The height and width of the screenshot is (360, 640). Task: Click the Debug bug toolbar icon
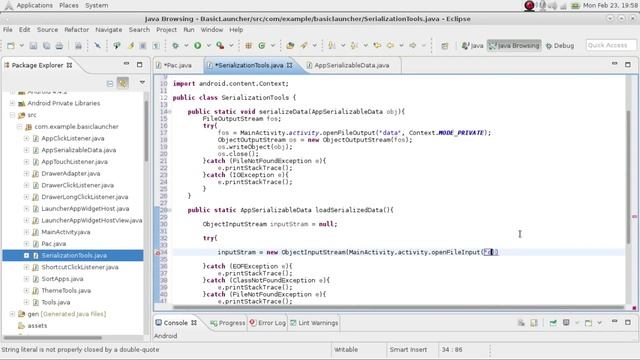(176, 46)
